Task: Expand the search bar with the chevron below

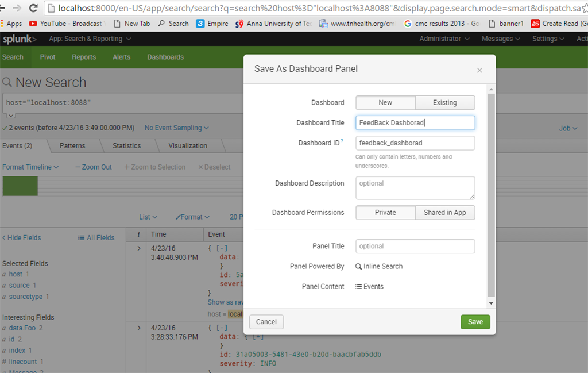Action: tap(11, 115)
